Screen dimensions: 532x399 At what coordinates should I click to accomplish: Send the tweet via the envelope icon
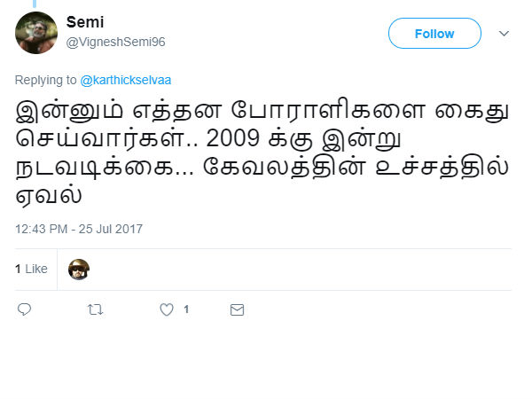pos(237,309)
